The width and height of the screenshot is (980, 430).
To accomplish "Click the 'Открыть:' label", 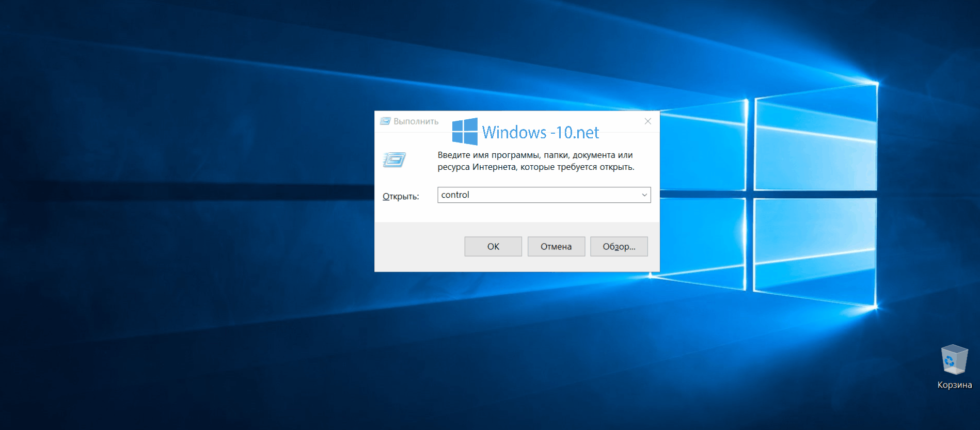I will (x=401, y=197).
